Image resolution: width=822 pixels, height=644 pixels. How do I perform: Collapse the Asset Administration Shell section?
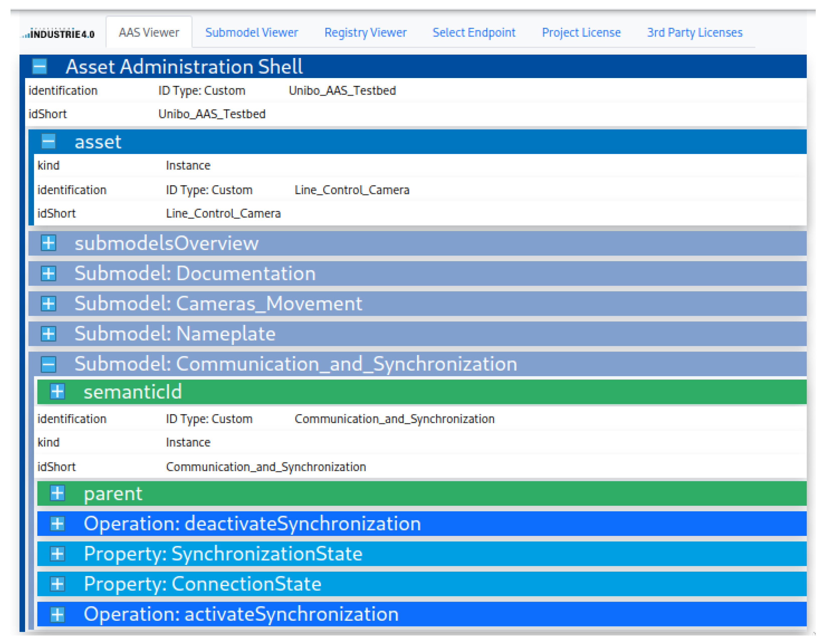tap(40, 67)
